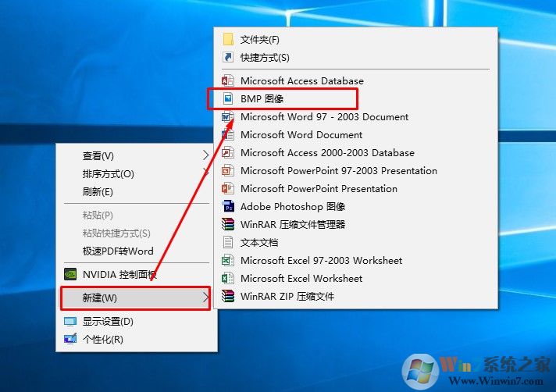Select the 新建(W) menu item
The height and width of the screenshot is (392, 556).
pyautogui.click(x=136, y=298)
